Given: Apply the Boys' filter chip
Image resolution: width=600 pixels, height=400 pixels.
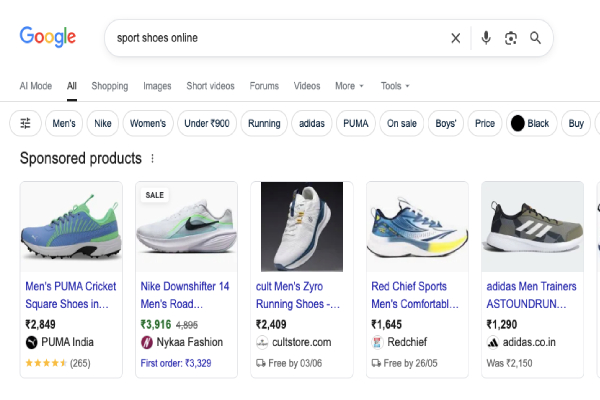Looking at the screenshot, I should tap(446, 123).
